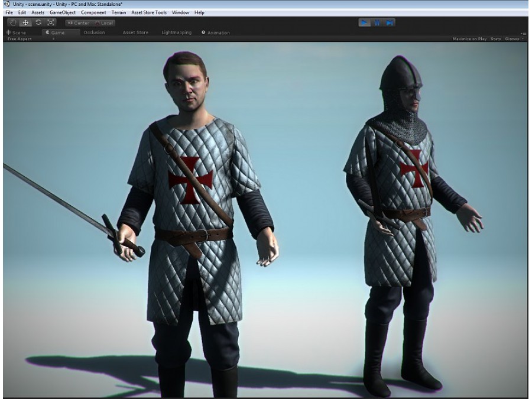Viewport: 532px width, 399px height.
Task: Select the Hand pan tool
Action: [x=13, y=22]
